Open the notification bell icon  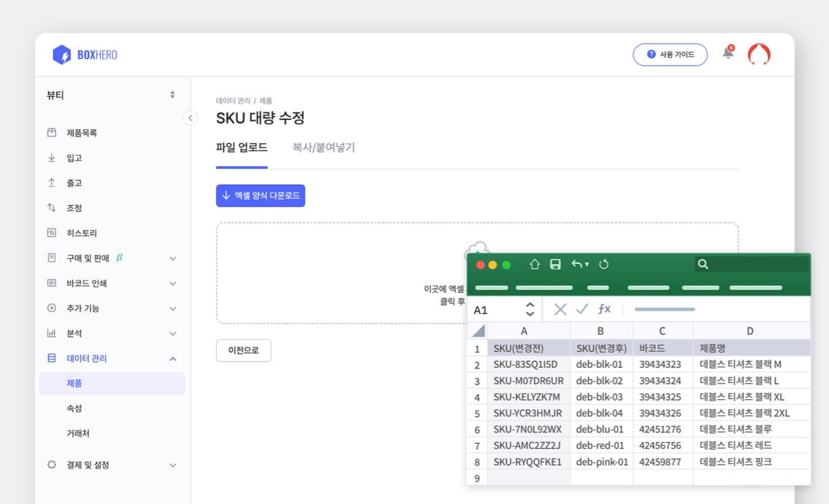tap(728, 52)
